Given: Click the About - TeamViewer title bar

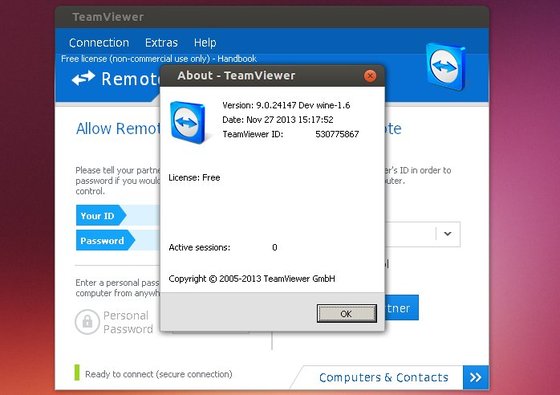Looking at the screenshot, I should 272,76.
